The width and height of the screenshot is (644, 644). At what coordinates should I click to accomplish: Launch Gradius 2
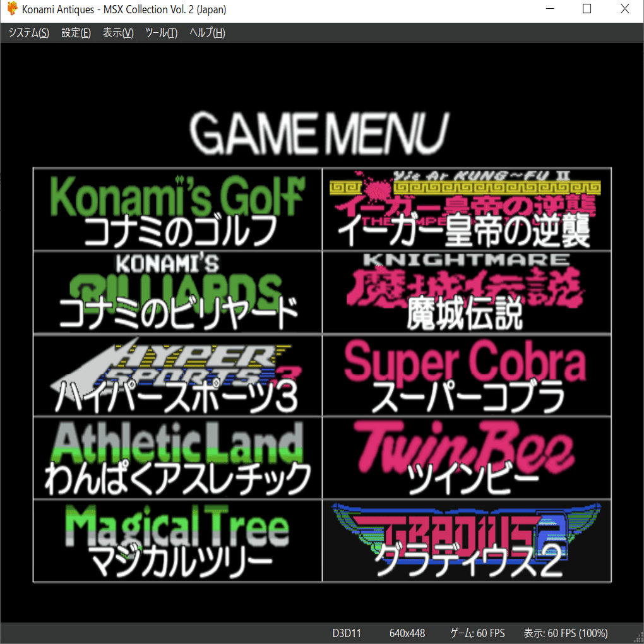[x=467, y=542]
